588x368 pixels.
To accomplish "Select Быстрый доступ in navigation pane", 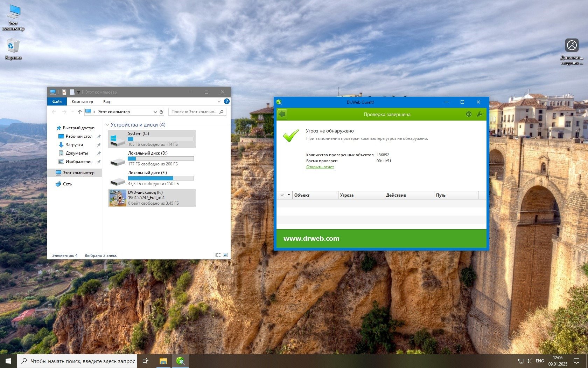I will (x=79, y=128).
